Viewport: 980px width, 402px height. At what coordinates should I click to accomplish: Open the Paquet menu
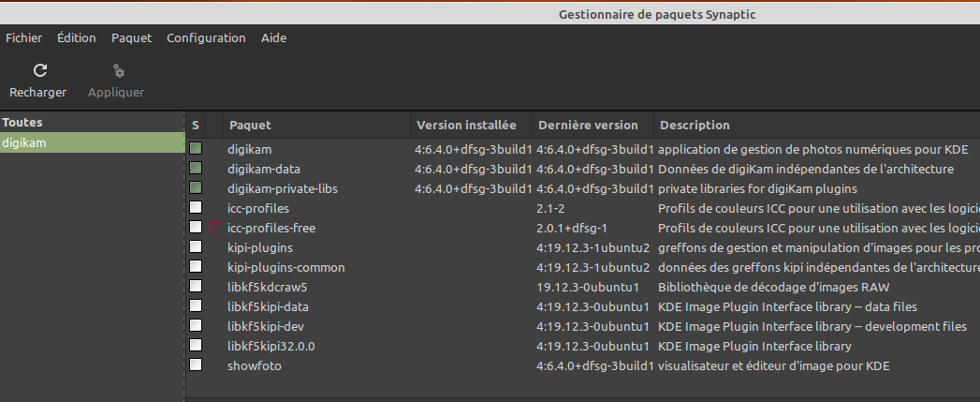131,38
